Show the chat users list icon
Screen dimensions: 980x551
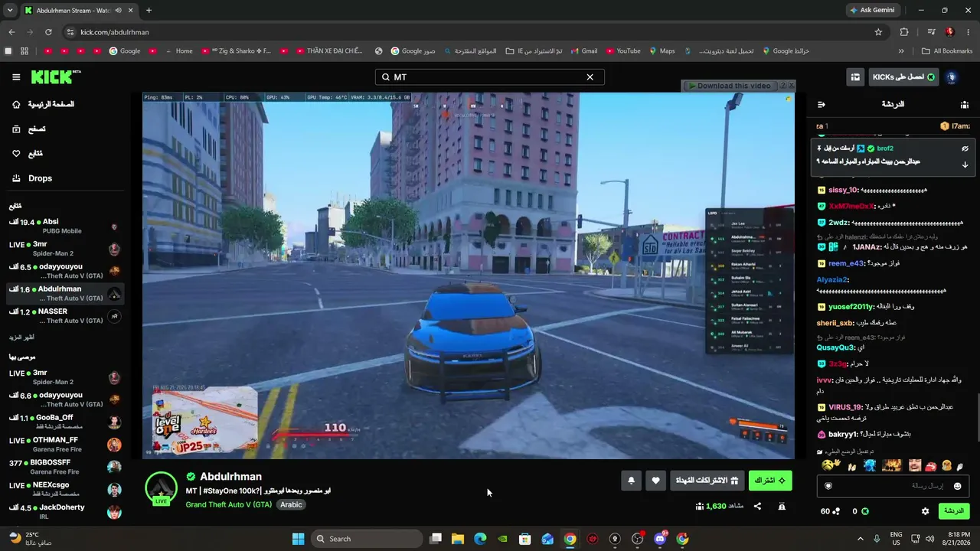(965, 104)
